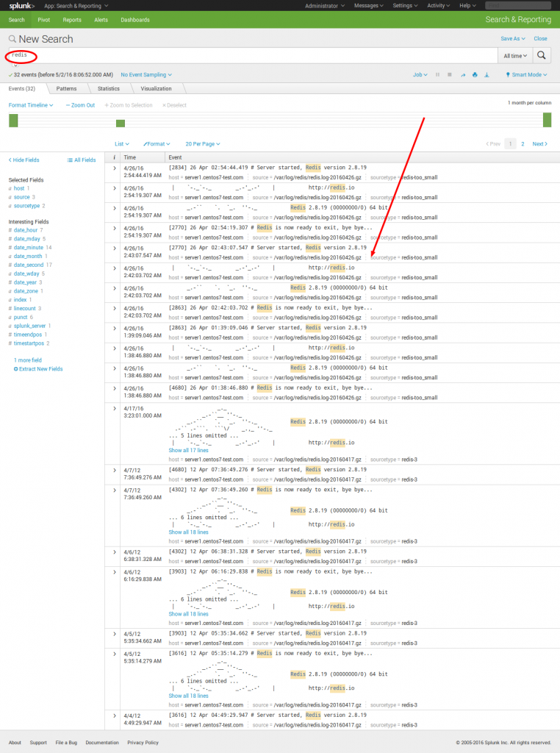Share the search job
The image size is (560, 753).
463,75
